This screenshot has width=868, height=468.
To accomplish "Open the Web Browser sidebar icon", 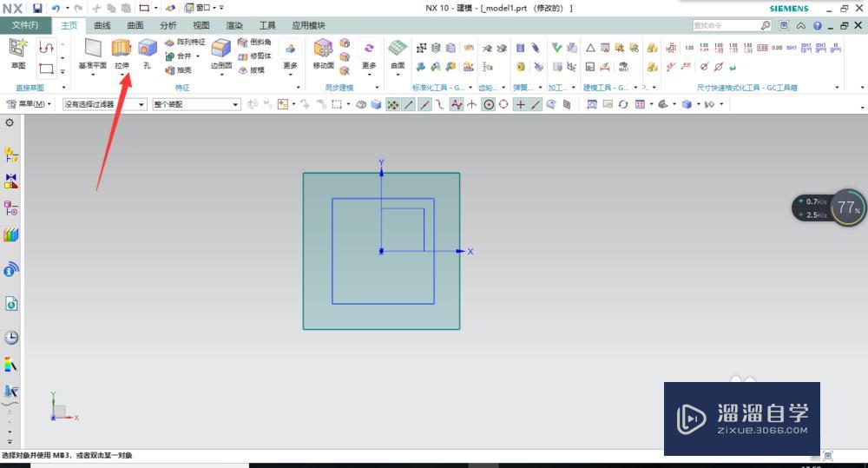I will [x=10, y=304].
